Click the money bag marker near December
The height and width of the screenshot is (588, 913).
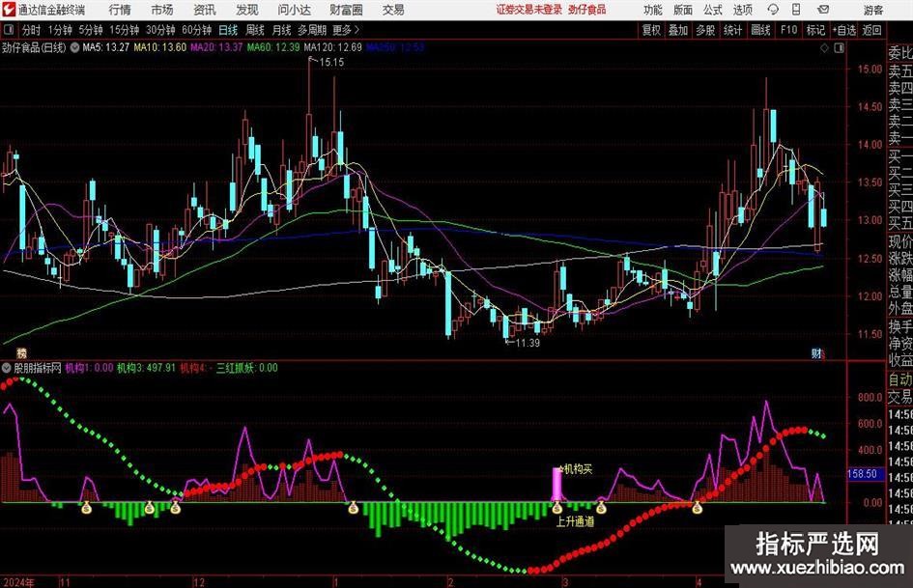tap(175, 508)
